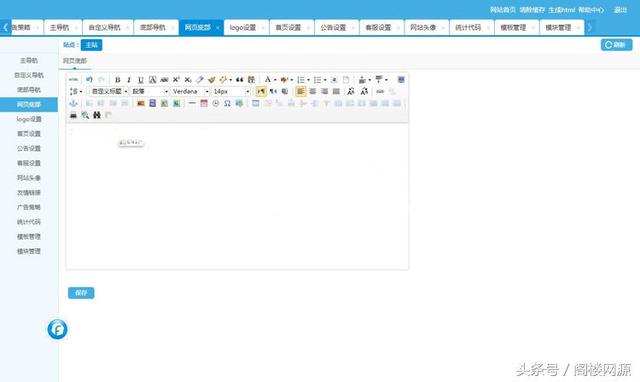Select the 主站 site button
This screenshot has width=640, height=382.
(91, 45)
